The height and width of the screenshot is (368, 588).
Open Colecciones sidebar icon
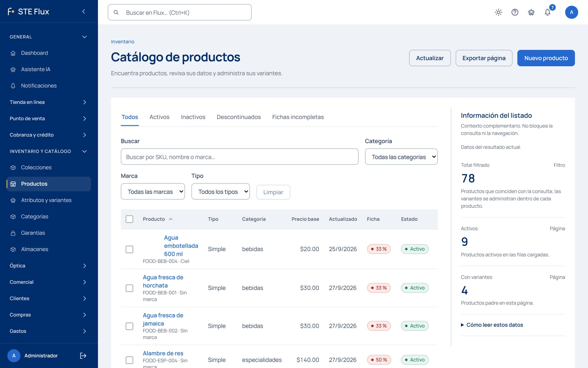13,168
